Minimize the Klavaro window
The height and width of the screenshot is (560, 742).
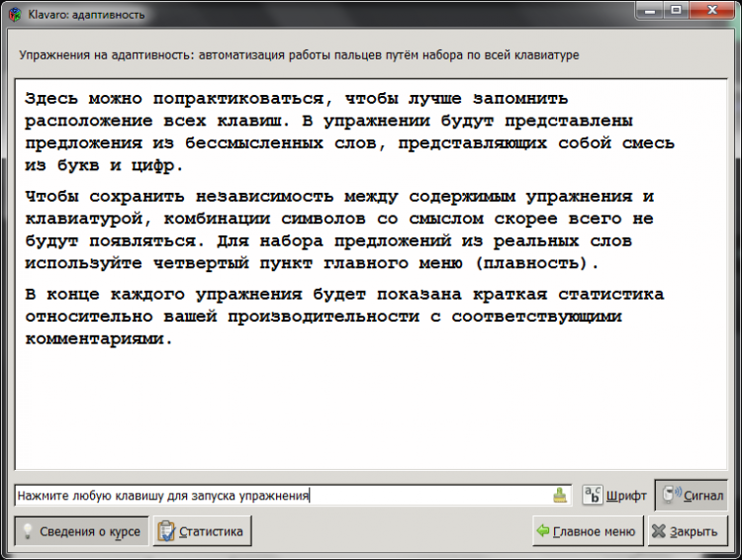click(650, 11)
